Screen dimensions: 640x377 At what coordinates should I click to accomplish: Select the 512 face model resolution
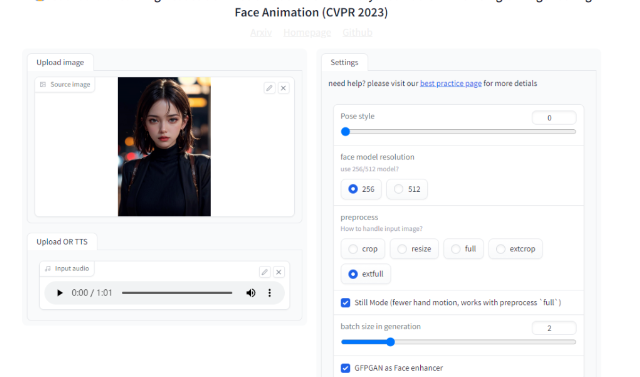[x=407, y=189]
